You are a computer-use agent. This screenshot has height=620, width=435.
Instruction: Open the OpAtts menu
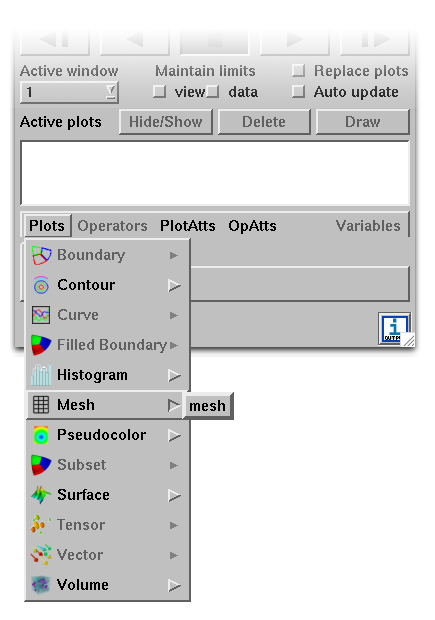pyautogui.click(x=252, y=226)
